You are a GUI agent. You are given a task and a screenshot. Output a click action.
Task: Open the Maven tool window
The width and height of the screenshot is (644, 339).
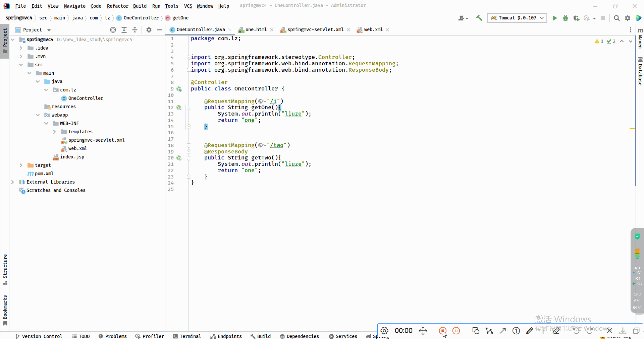(x=640, y=38)
